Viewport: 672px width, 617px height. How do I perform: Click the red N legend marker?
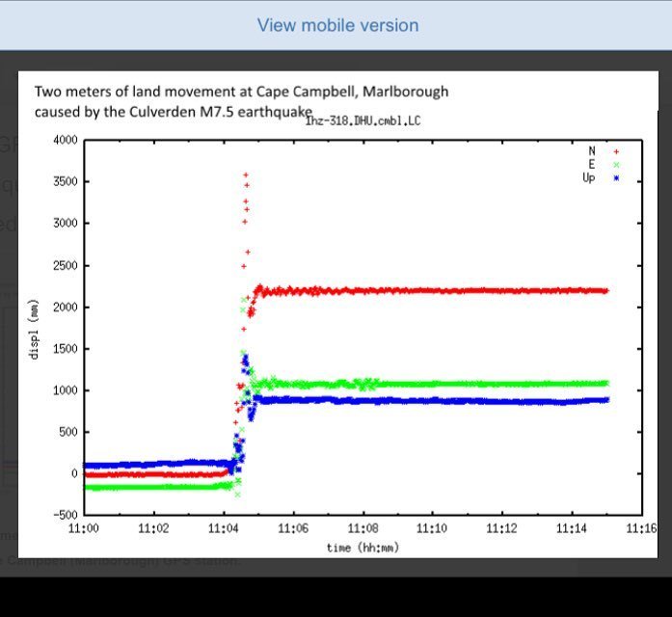(x=615, y=151)
